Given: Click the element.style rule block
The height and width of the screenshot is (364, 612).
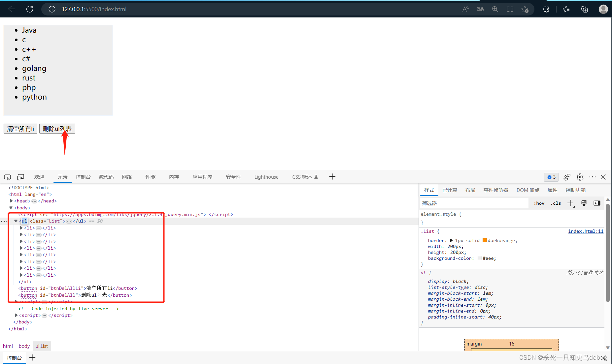Looking at the screenshot, I should coord(512,218).
